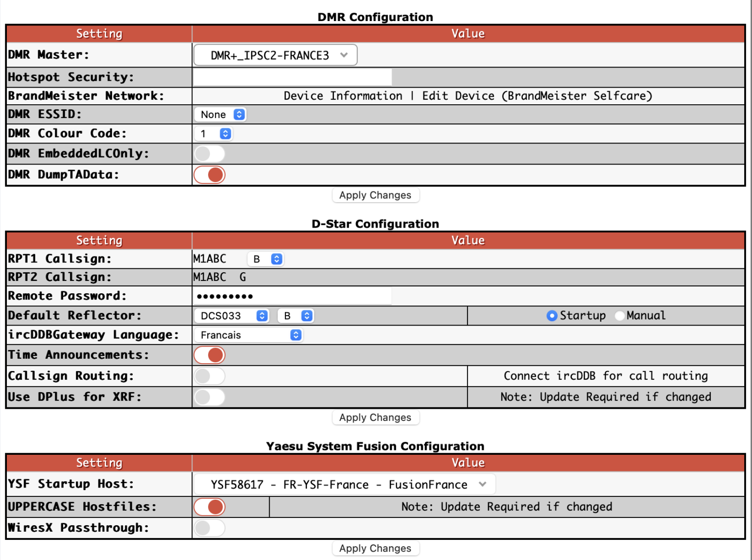Screen dimensions: 752x560
Task: Turn off Time Announcements
Action: [210, 354]
